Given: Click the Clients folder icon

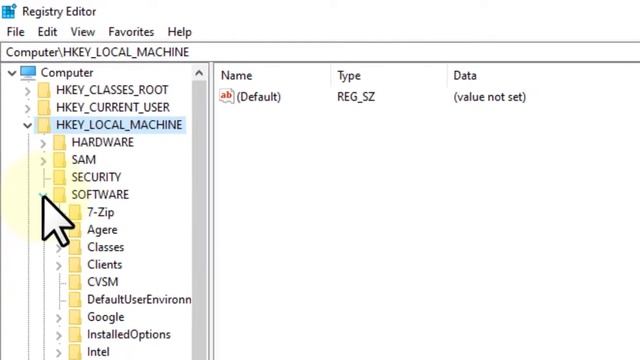Looking at the screenshot, I should coord(75,265).
